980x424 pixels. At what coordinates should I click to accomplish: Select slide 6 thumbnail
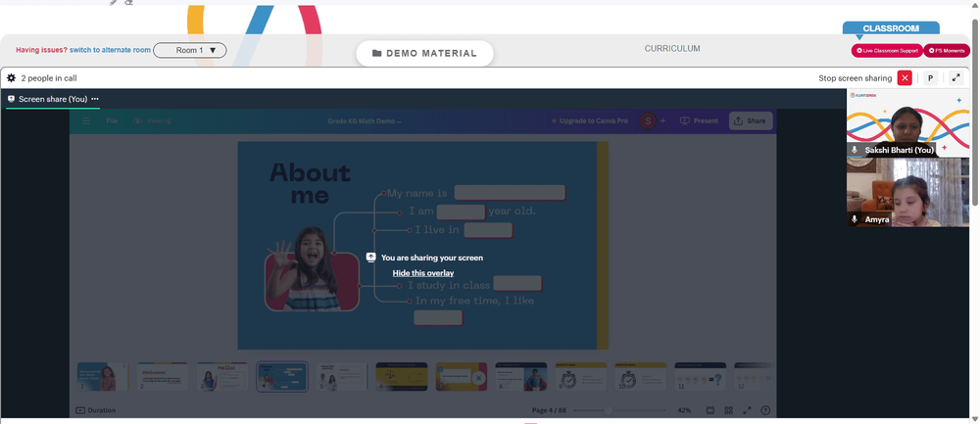point(401,377)
